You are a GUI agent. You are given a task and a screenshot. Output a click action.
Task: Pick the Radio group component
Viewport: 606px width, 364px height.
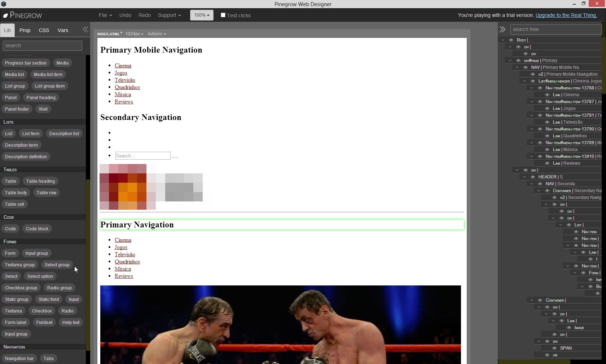(59, 288)
